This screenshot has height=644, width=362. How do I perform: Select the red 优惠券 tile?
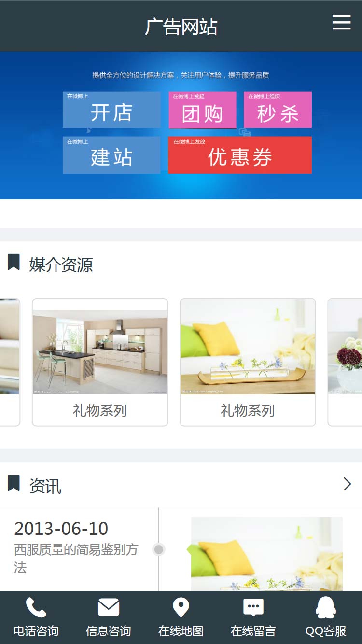240,155
